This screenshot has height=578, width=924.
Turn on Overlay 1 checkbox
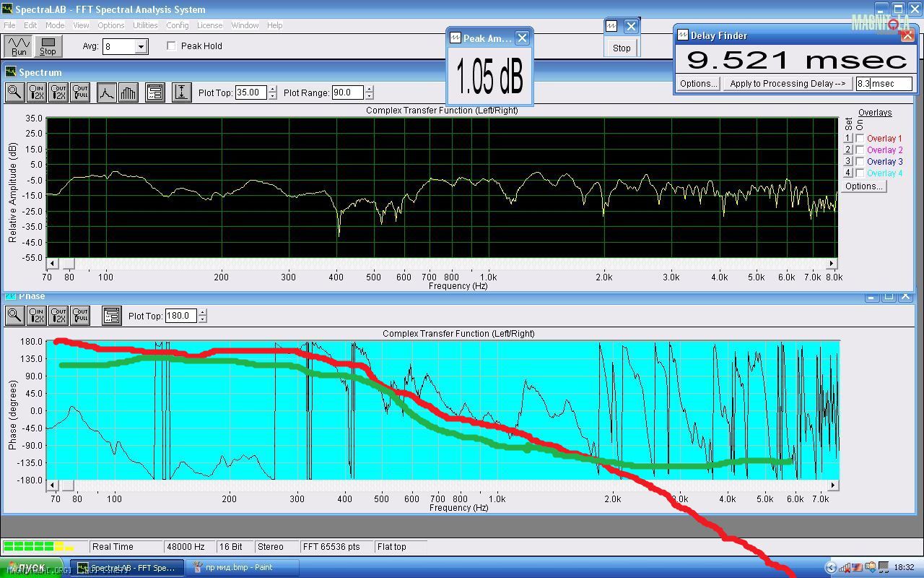[860, 139]
